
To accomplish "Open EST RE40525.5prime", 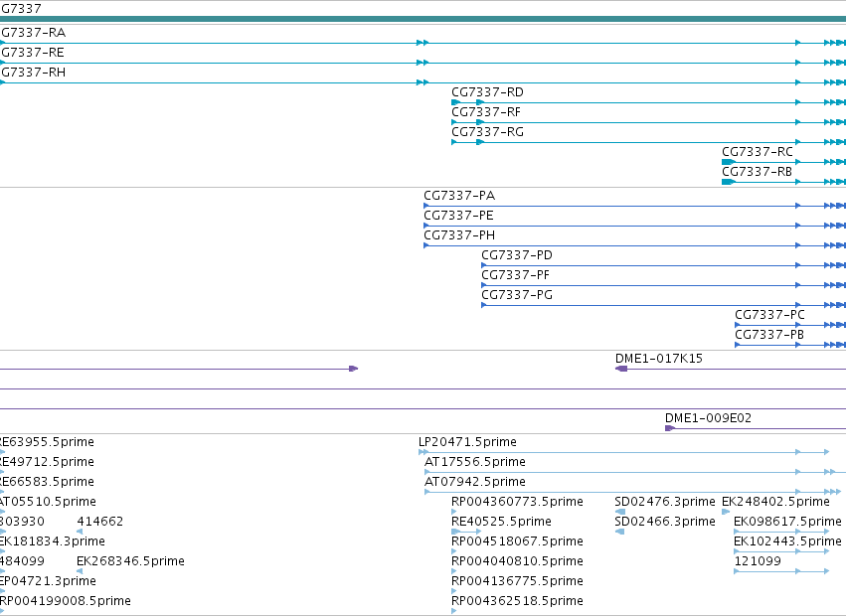I will 501,522.
